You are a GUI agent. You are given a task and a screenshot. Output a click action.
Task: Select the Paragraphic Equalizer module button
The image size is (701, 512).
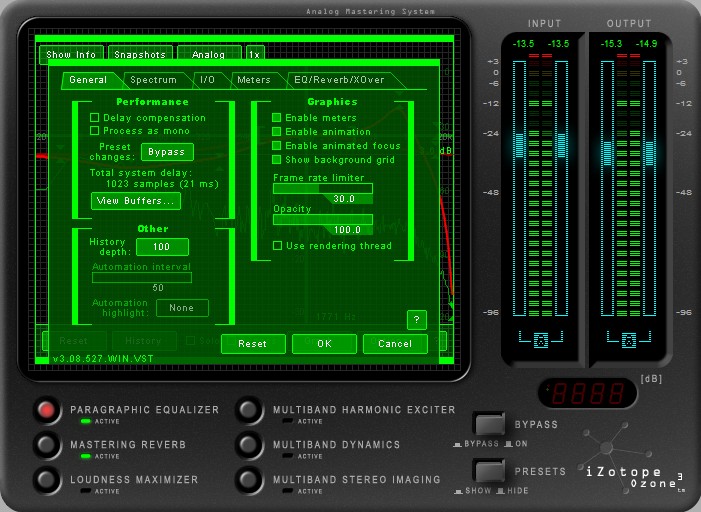click(x=47, y=410)
